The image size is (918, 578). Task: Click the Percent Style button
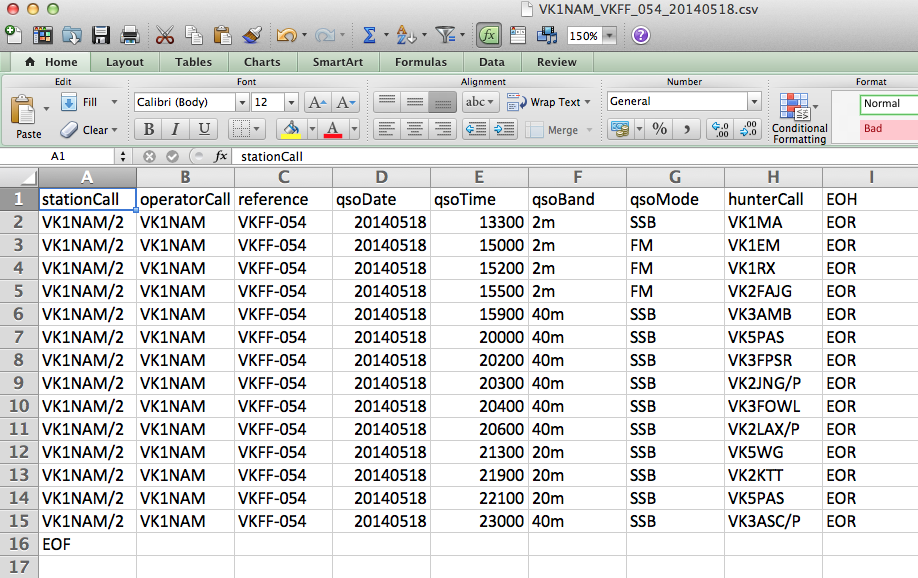659,129
